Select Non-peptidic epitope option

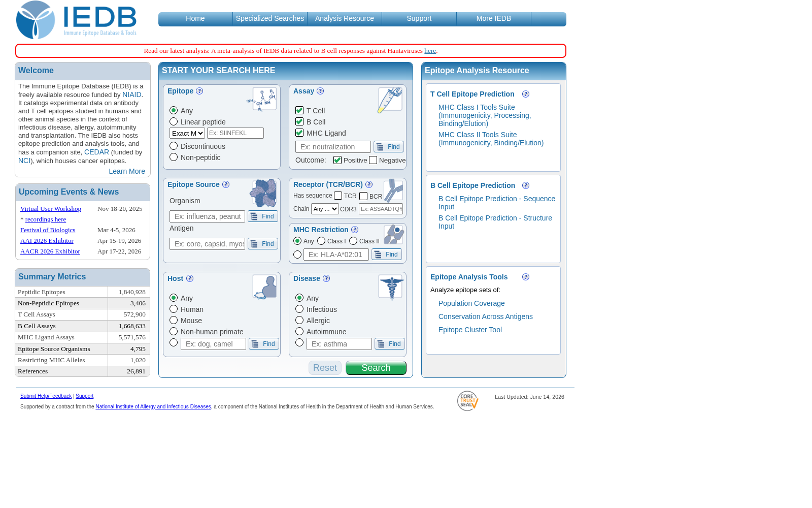[174, 157]
